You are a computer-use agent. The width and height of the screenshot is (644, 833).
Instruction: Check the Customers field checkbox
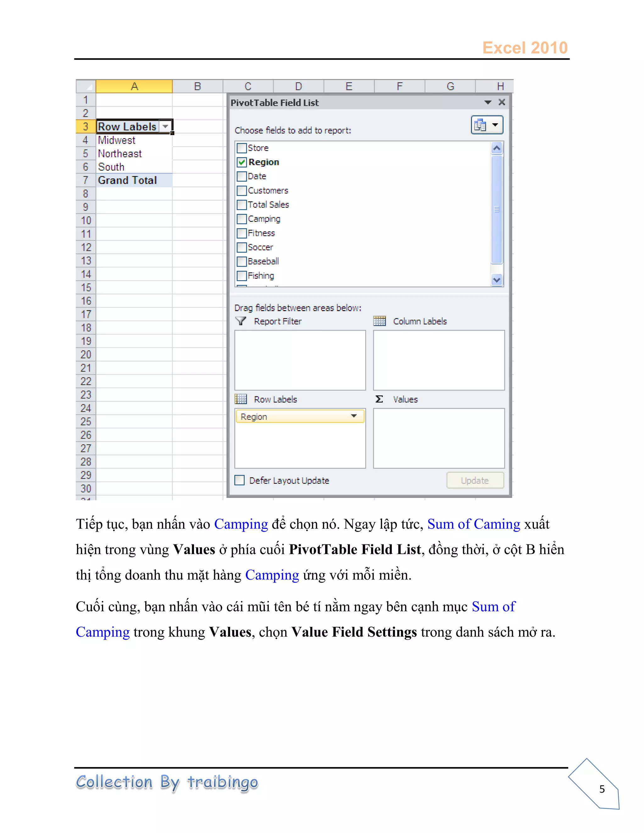click(x=241, y=190)
